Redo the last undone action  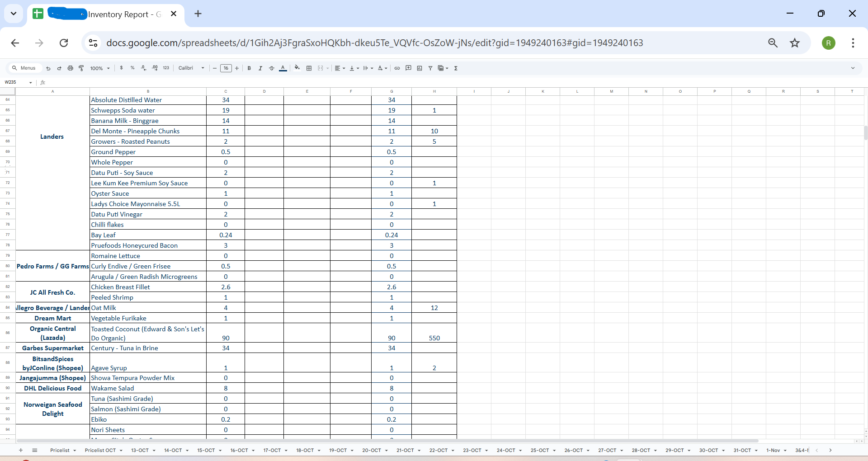tap(59, 68)
